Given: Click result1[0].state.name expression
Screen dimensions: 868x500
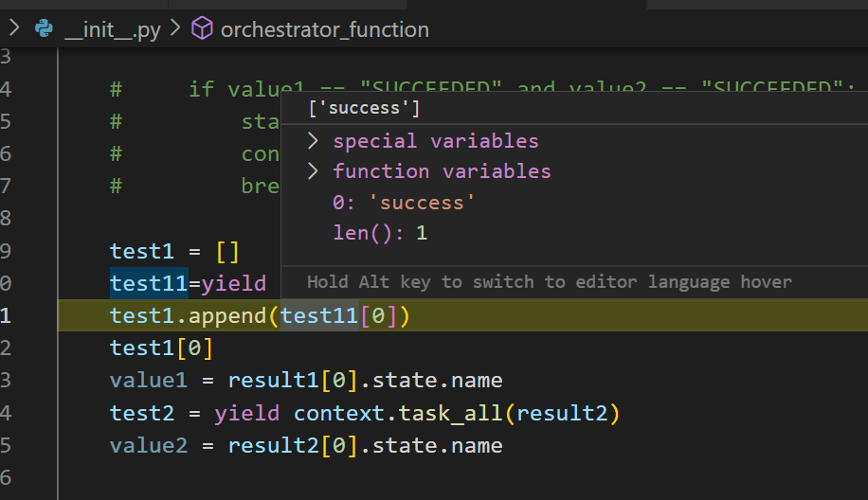Looking at the screenshot, I should (366, 381).
